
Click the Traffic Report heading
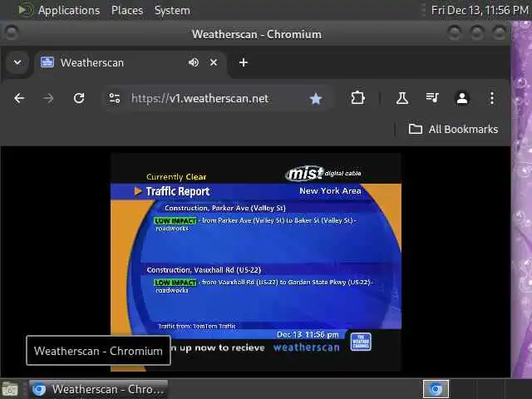click(x=178, y=191)
